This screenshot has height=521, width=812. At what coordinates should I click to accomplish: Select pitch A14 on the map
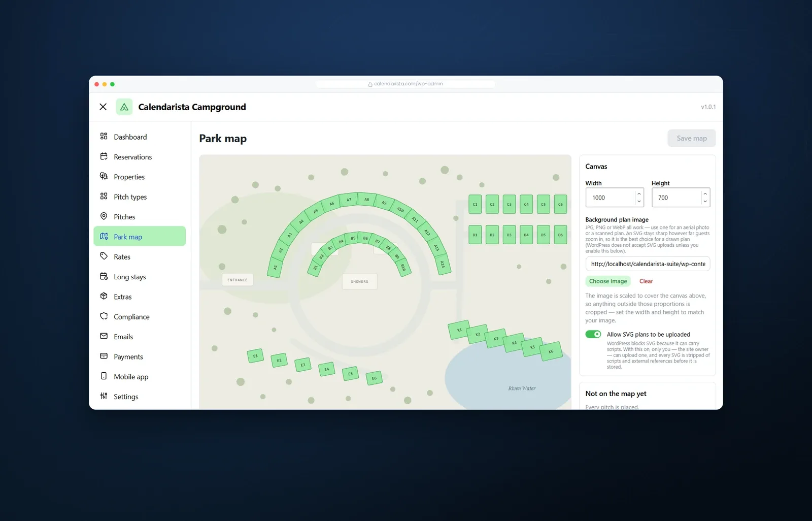(443, 264)
